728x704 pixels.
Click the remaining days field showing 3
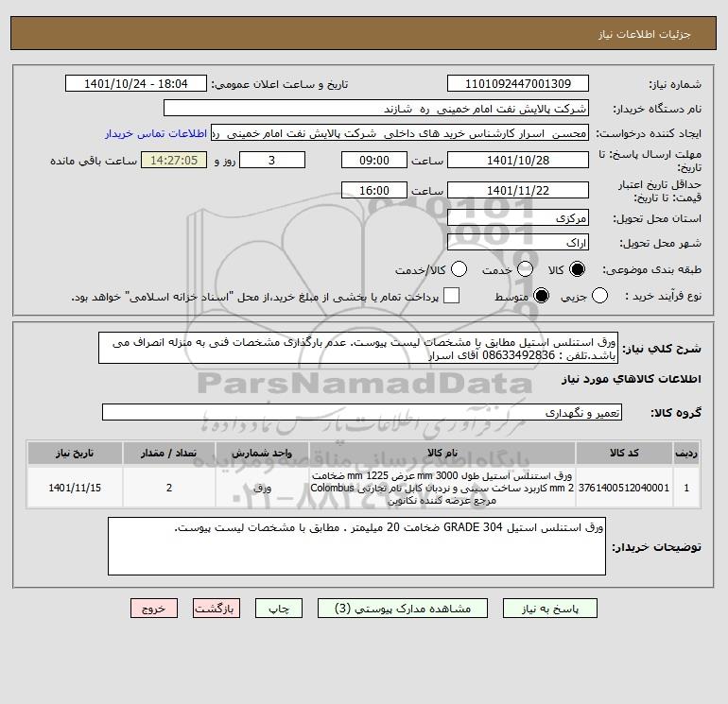click(x=272, y=160)
